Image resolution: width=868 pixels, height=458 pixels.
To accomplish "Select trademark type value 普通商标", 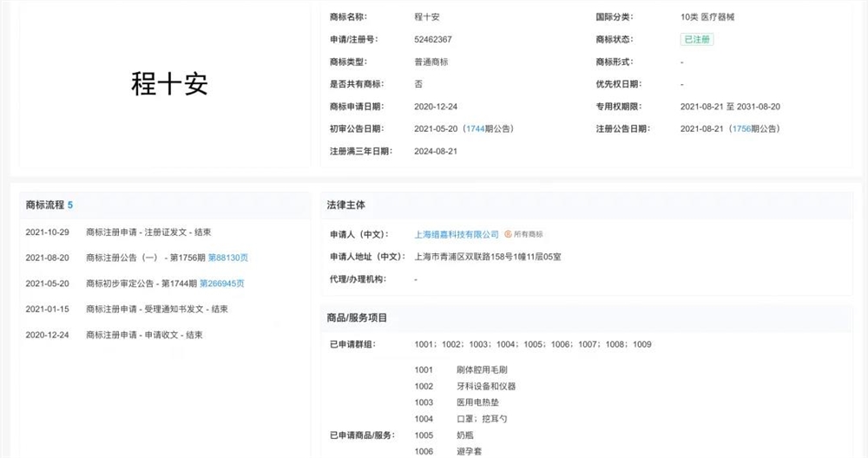I will pos(431,62).
